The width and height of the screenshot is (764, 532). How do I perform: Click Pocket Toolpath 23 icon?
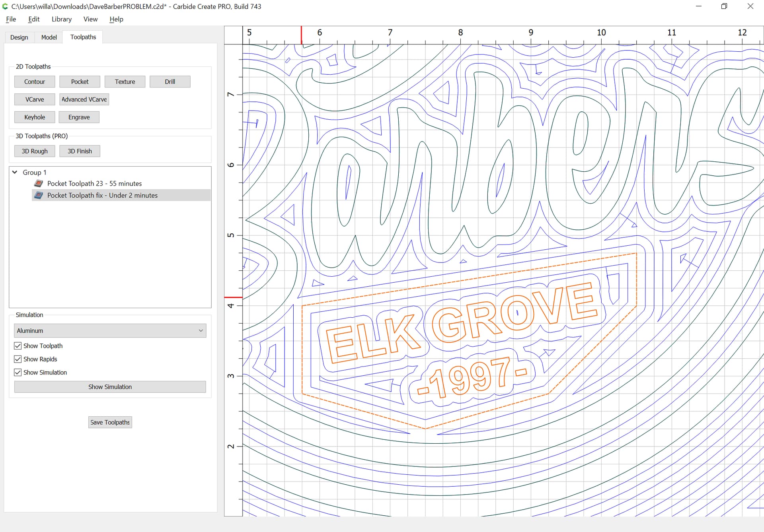39,183
